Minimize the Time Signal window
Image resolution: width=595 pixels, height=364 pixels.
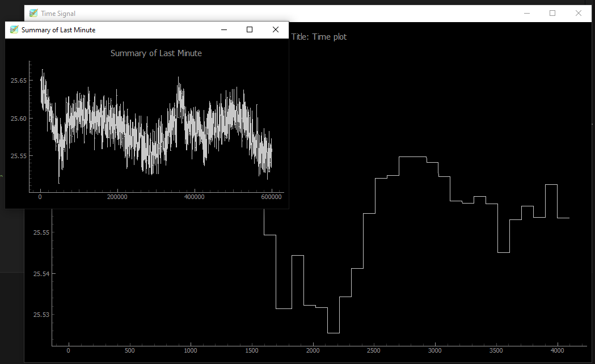[x=527, y=13]
